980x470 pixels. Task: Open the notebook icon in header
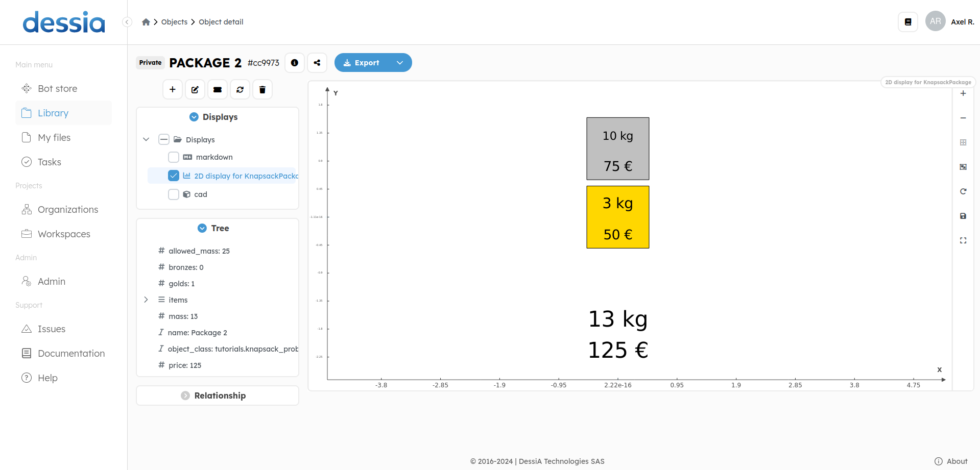pyautogui.click(x=908, y=22)
